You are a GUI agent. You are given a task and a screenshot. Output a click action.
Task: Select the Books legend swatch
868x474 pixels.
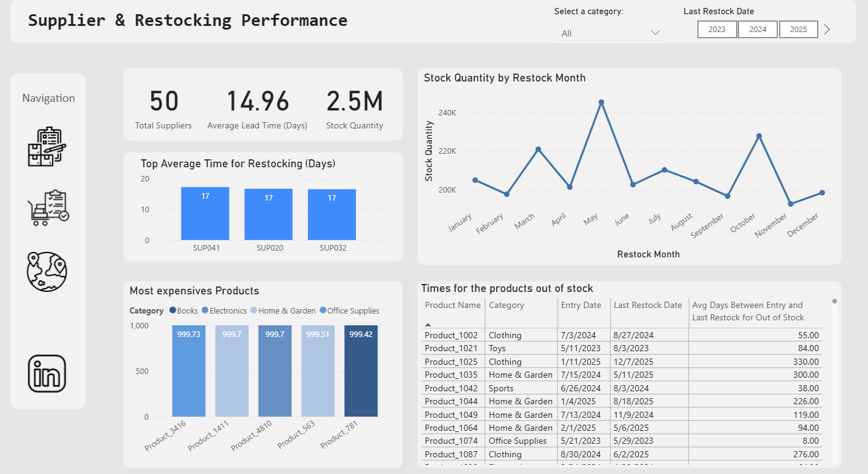(173, 310)
